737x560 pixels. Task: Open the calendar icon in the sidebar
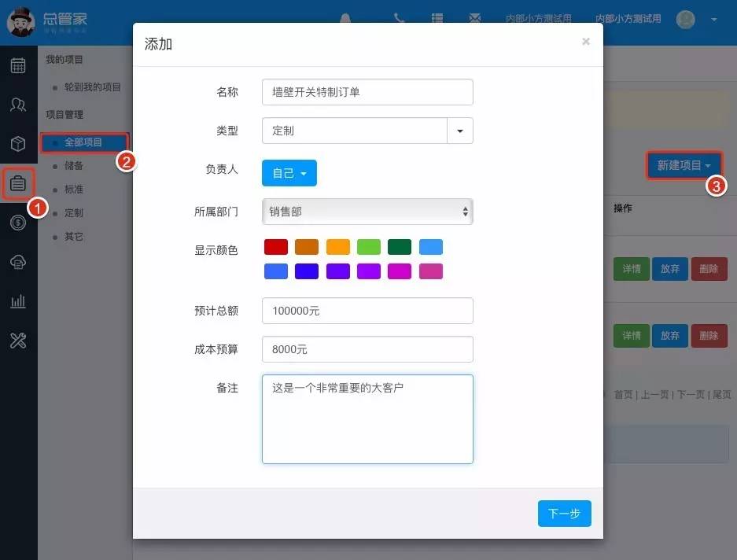click(18, 66)
